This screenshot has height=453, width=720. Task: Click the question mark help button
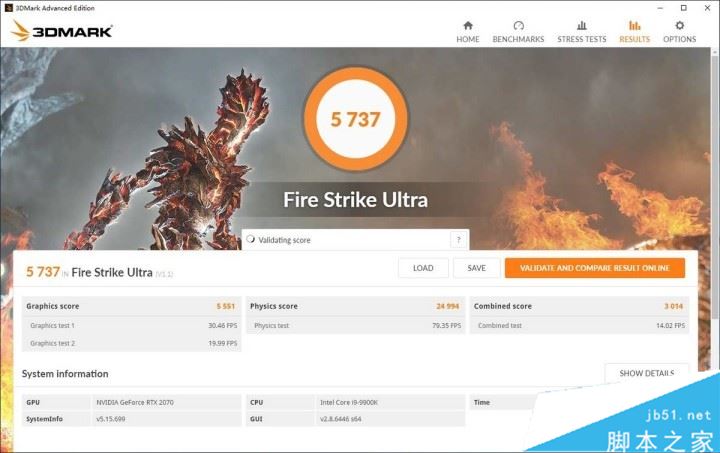coord(458,240)
